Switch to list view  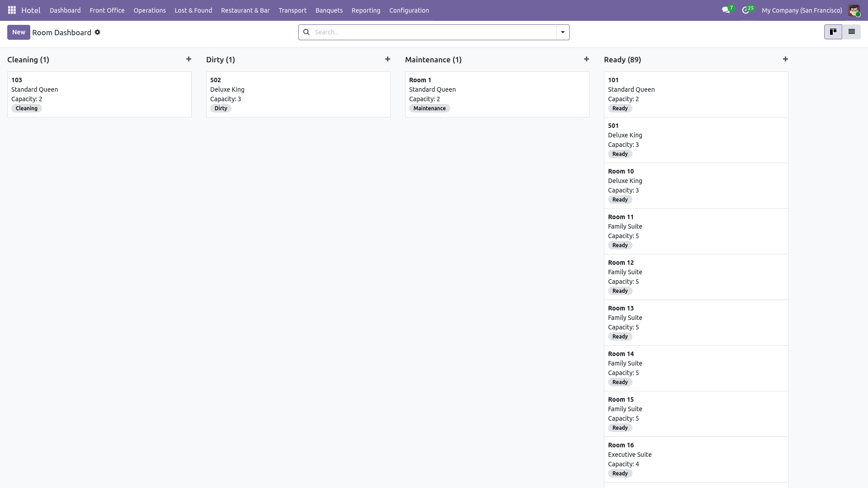851,32
